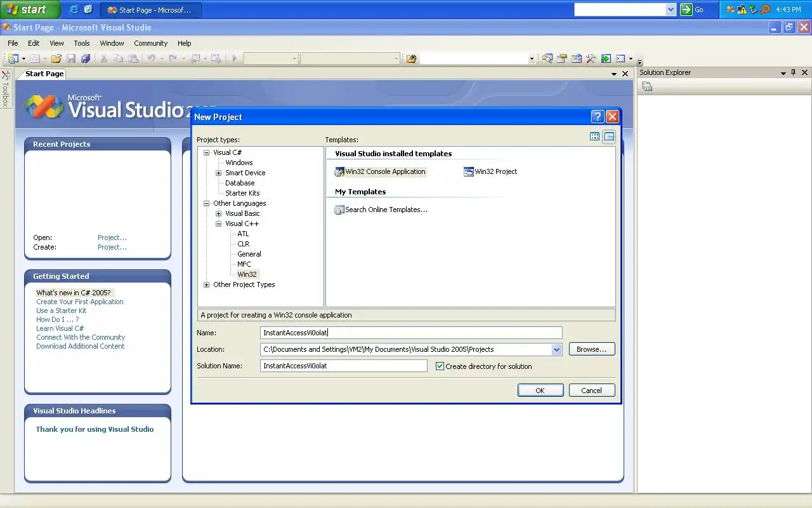Select the Win32 Console Application template

[x=381, y=171]
